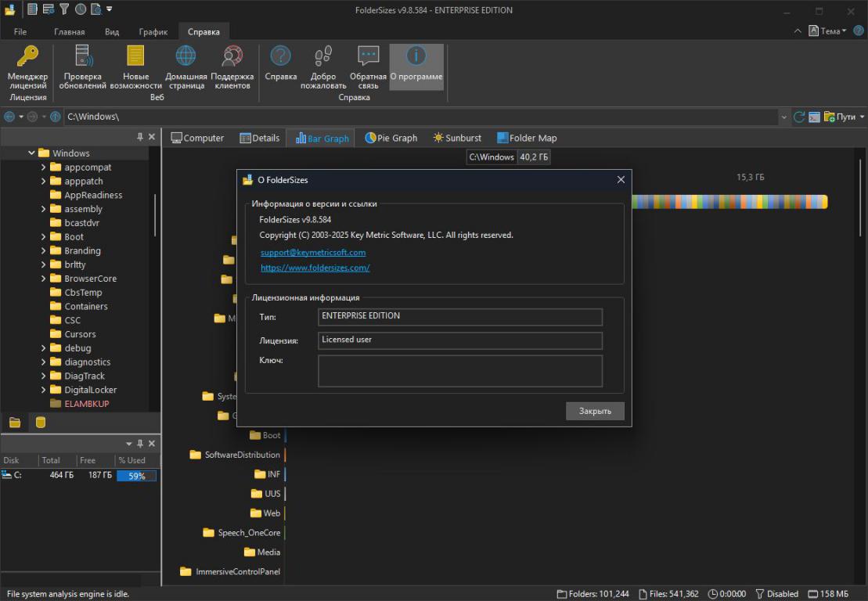The width and height of the screenshot is (868, 601).
Task: Switch to the Pie Graph tab
Action: (x=391, y=138)
